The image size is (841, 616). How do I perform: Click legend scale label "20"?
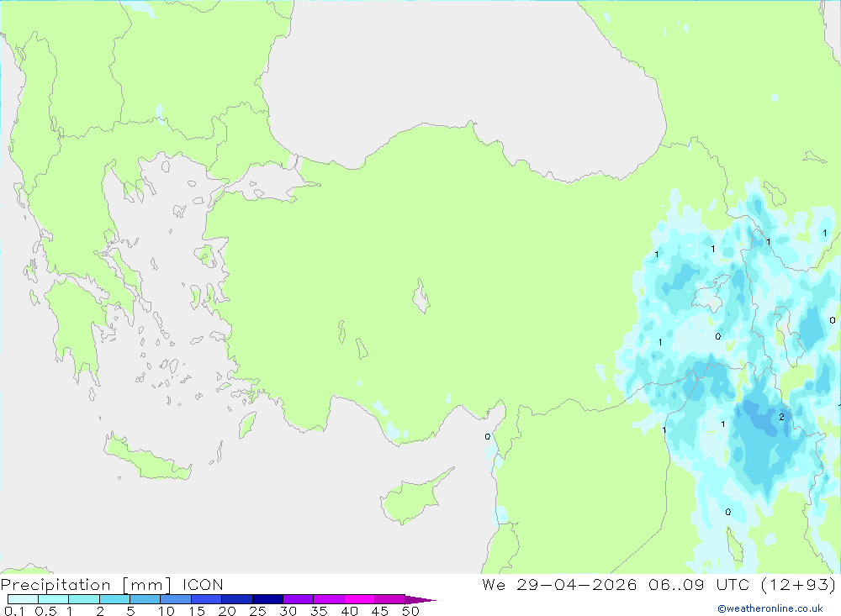tap(227, 611)
